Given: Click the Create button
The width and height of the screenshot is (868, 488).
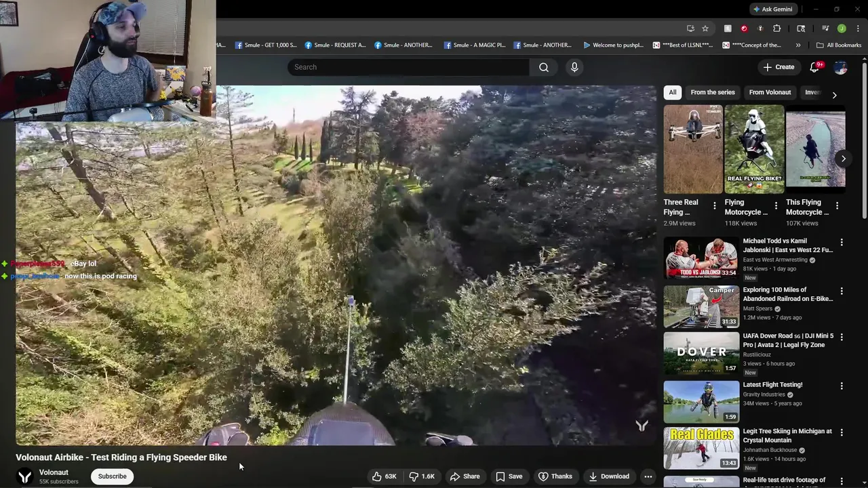Looking at the screenshot, I should 778,67.
